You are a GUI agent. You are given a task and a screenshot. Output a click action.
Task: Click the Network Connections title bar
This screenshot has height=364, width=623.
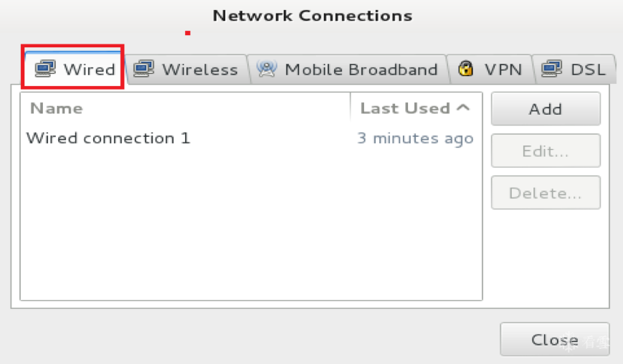click(x=312, y=15)
